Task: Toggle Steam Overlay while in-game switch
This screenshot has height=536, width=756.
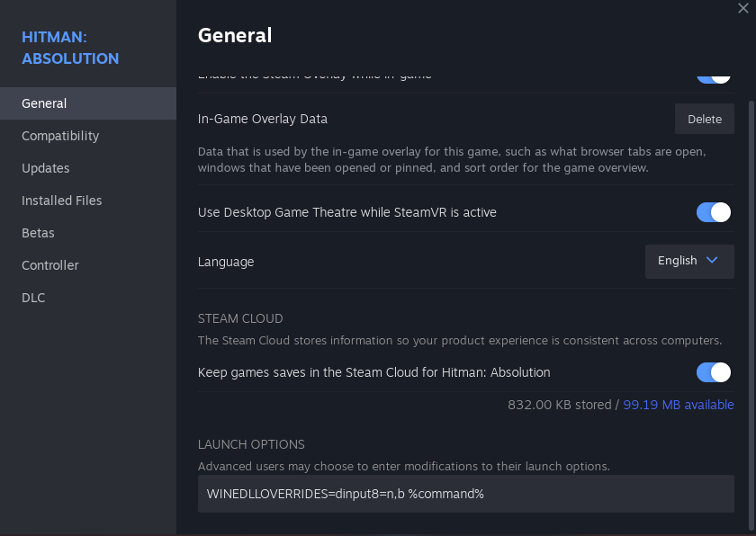Action: [x=714, y=76]
